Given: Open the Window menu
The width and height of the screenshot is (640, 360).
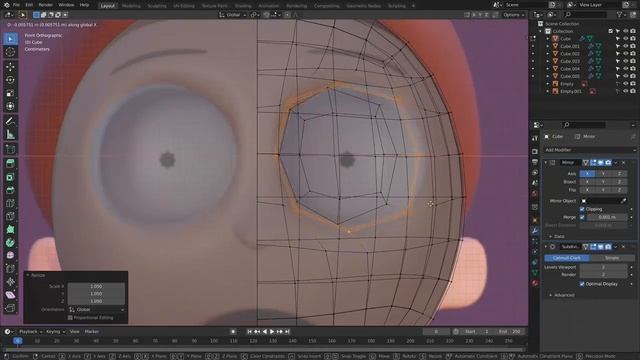Looking at the screenshot, I should coord(66,5).
